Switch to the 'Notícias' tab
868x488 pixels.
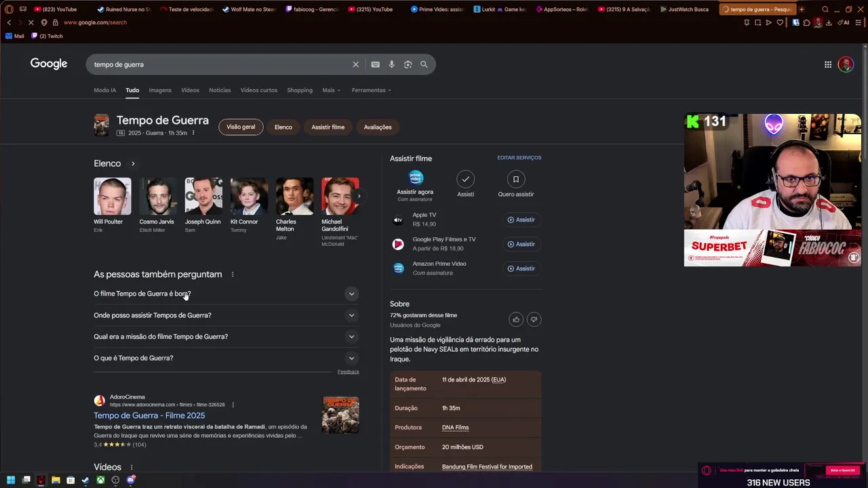(x=220, y=90)
